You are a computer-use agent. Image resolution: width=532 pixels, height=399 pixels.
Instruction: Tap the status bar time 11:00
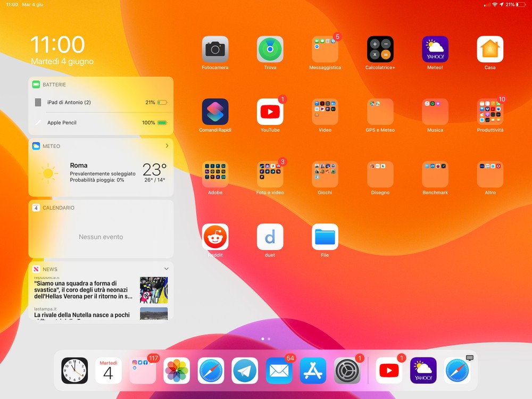tap(12, 4)
